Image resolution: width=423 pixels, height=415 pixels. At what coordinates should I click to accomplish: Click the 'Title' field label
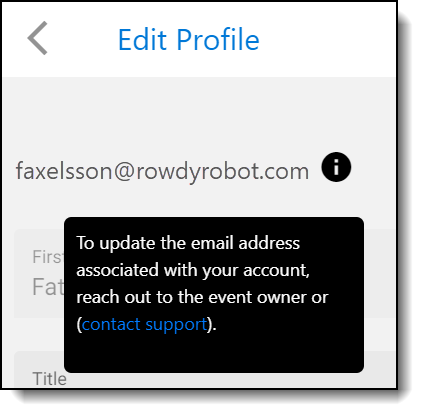pyautogui.click(x=49, y=379)
